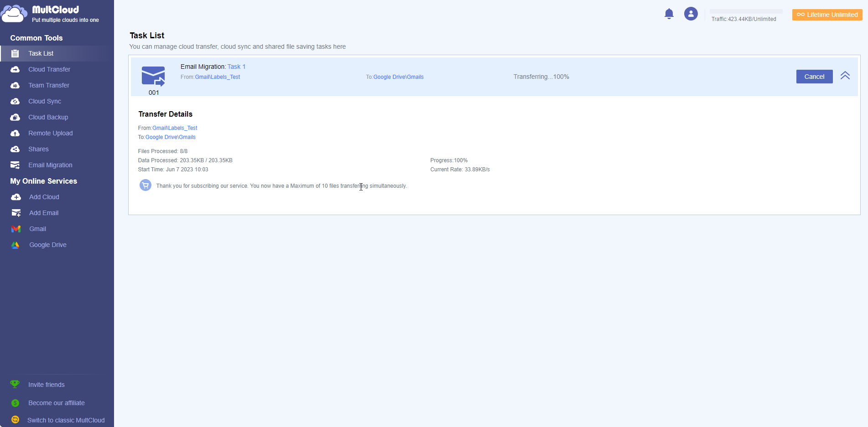Click the Cloud Backup sidebar icon
The height and width of the screenshot is (427, 868).
[15, 117]
